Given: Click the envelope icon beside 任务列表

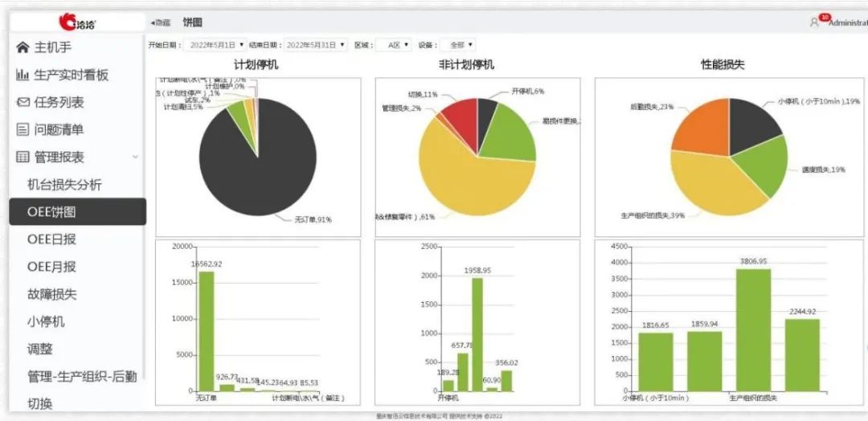Looking at the screenshot, I should (23, 102).
